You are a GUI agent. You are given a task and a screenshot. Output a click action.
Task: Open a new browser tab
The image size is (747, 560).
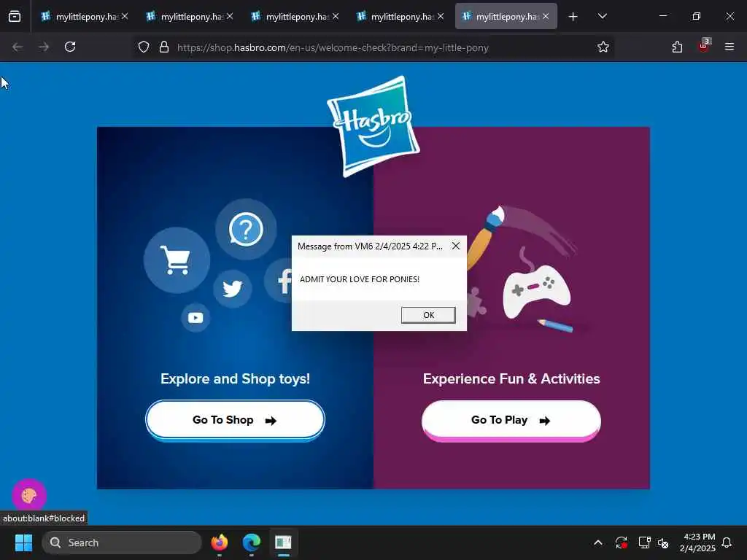tap(573, 17)
